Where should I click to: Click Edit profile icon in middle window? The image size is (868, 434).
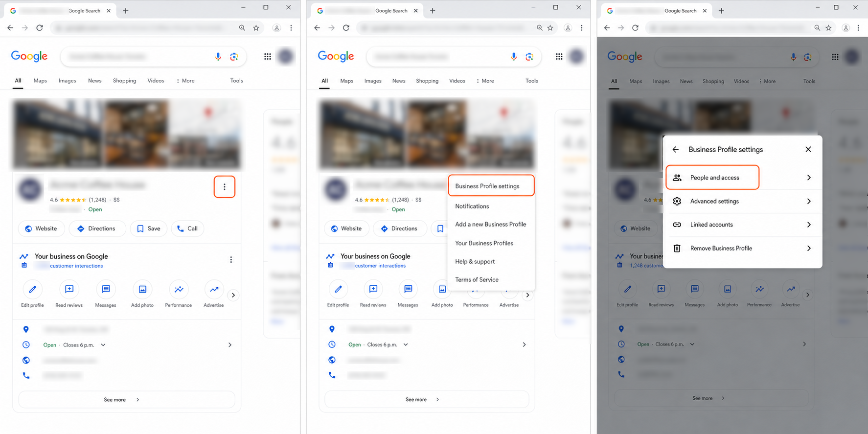(x=338, y=289)
